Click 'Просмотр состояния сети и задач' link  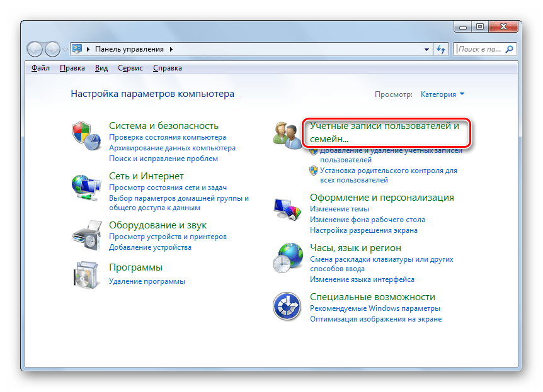[x=168, y=188]
